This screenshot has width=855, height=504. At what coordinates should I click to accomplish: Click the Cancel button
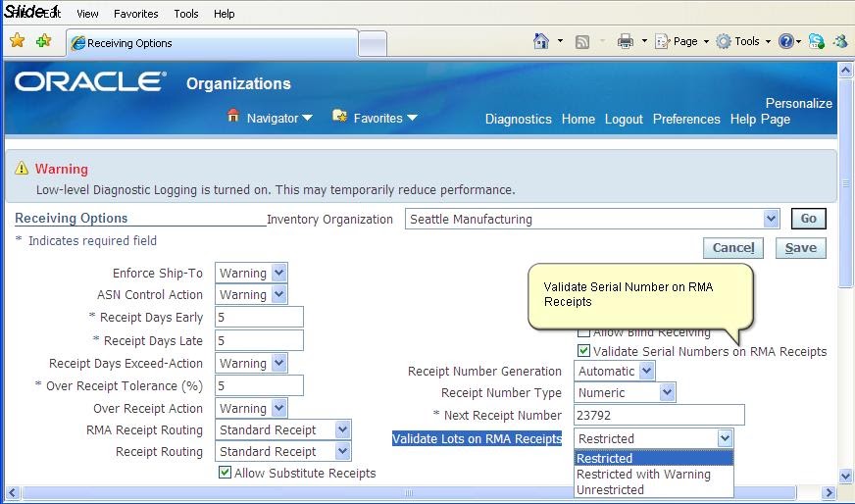pyautogui.click(x=733, y=248)
